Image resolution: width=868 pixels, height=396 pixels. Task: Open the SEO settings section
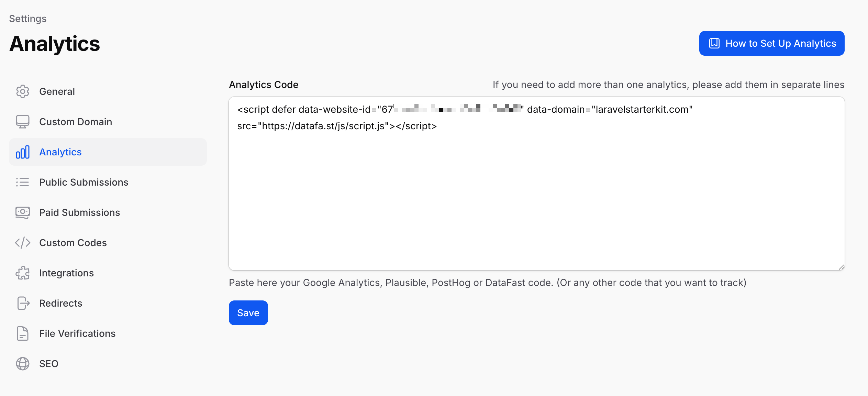point(48,363)
